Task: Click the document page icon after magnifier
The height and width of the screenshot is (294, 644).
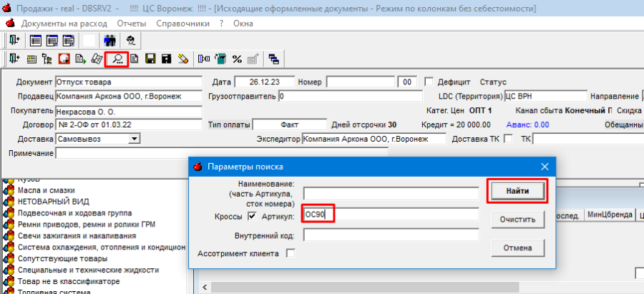Action: coord(135,59)
